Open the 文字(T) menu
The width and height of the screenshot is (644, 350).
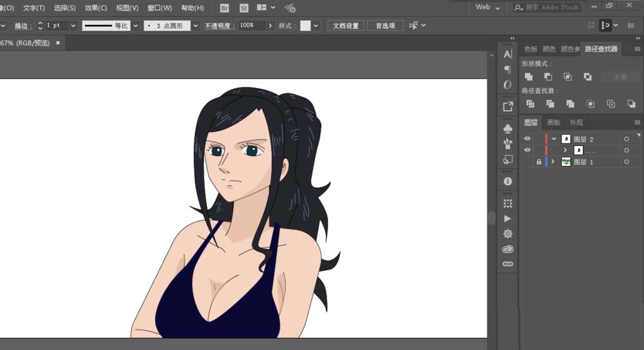[33, 8]
